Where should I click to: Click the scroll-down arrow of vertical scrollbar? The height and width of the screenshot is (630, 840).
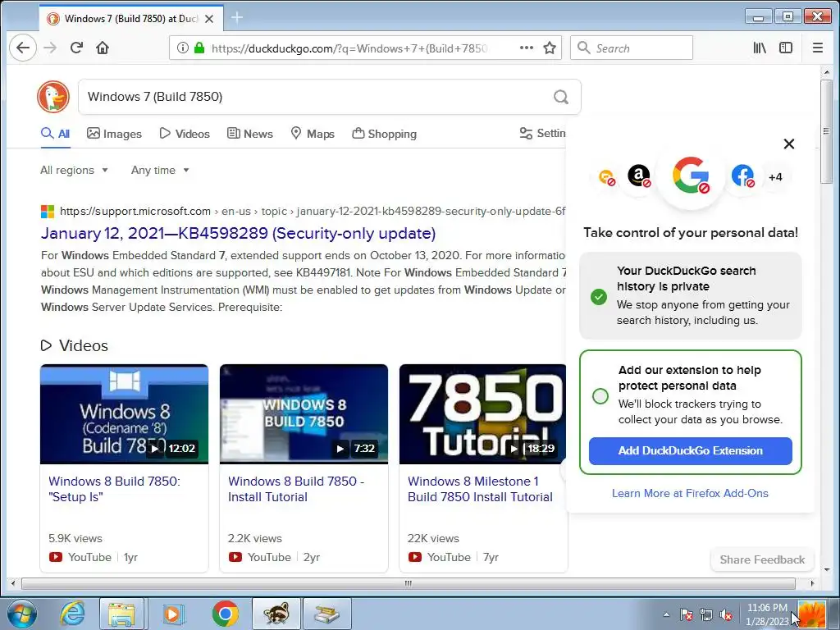[x=825, y=569]
